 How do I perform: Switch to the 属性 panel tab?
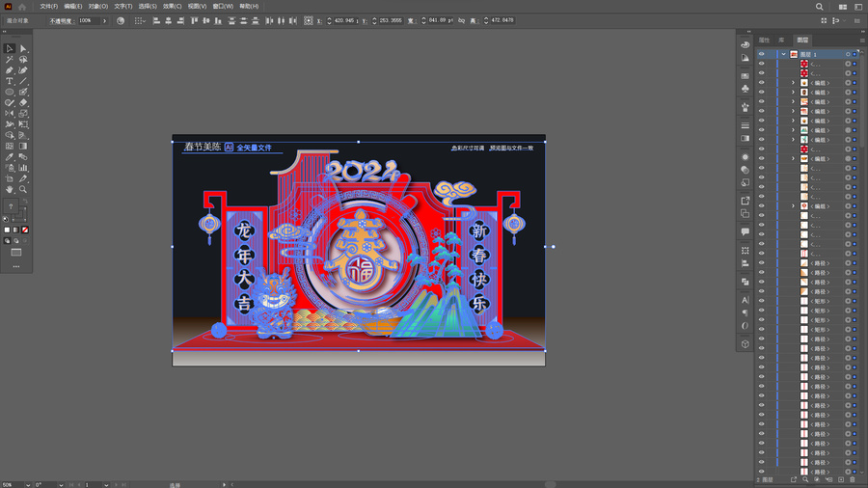pyautogui.click(x=765, y=40)
